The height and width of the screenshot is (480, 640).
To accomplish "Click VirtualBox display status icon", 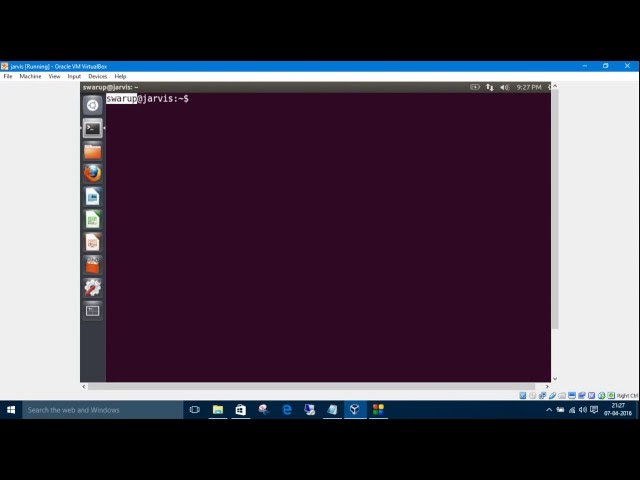I will [572, 395].
